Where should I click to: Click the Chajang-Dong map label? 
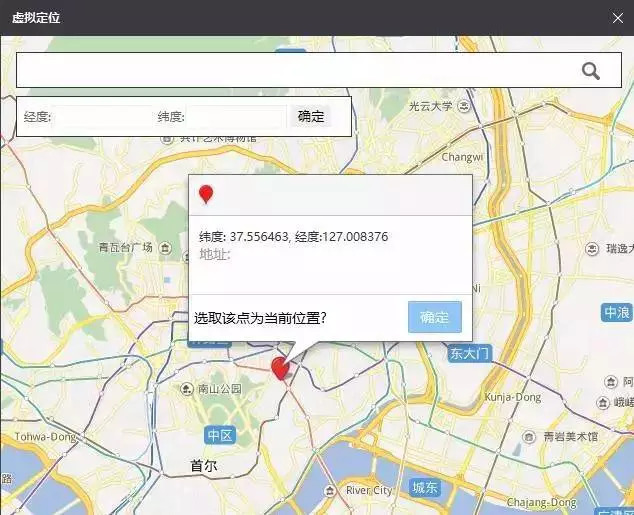(x=541, y=502)
